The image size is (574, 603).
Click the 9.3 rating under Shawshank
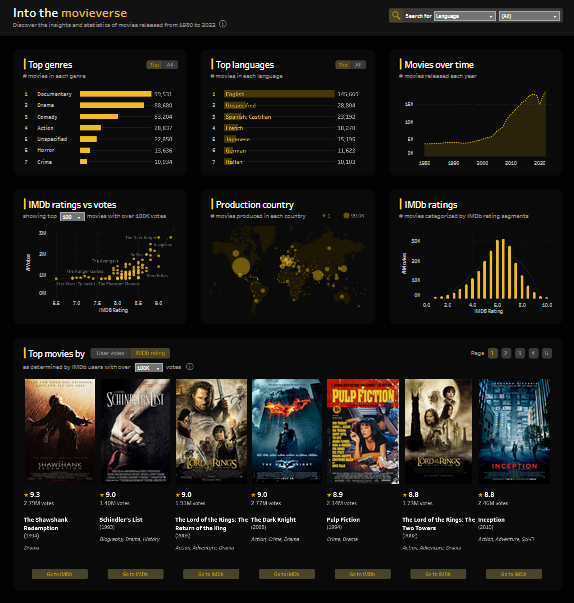click(x=35, y=495)
